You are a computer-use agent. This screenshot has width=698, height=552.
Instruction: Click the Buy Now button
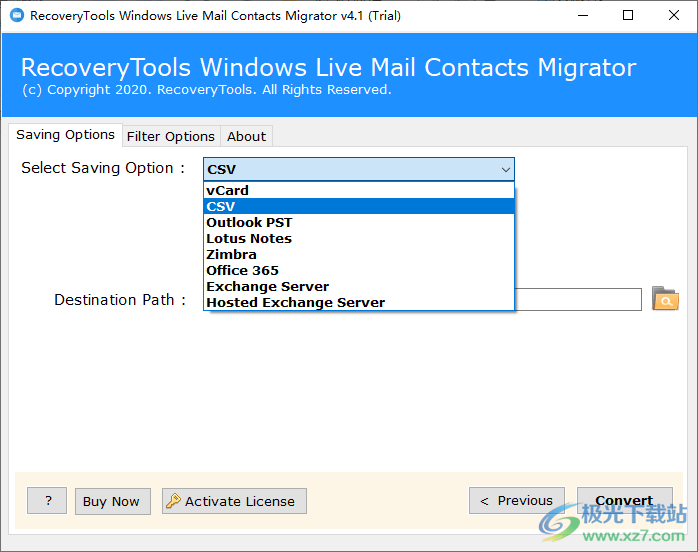(x=113, y=501)
